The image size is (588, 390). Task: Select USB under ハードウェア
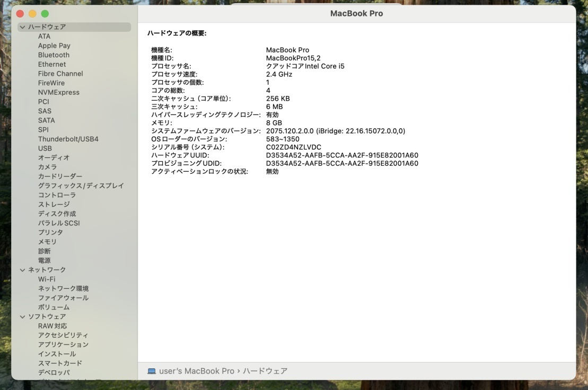click(x=45, y=148)
